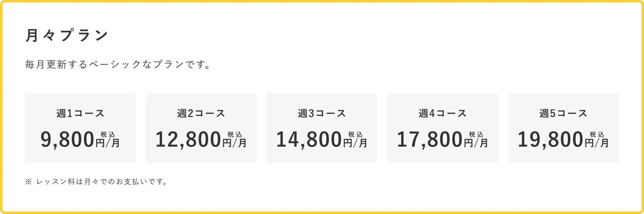Choose the 週4コース card title

[x=442, y=113]
